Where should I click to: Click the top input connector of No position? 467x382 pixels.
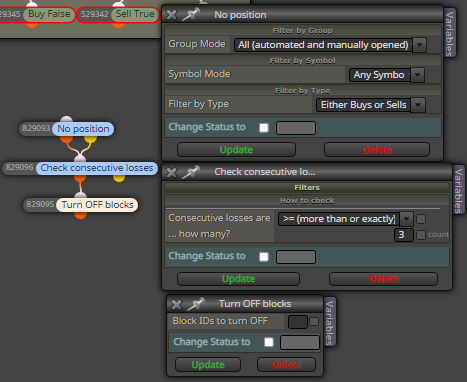[x=67, y=119]
